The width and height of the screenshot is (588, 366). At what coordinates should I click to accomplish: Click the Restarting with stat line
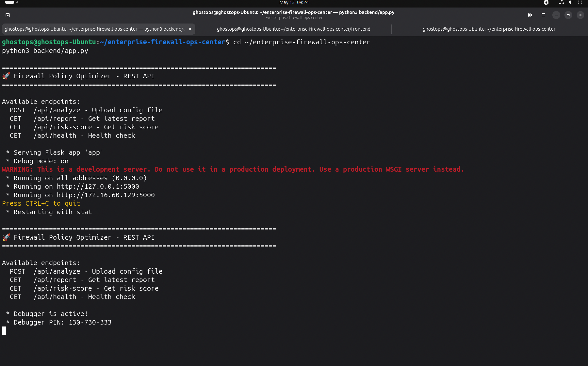click(x=49, y=212)
